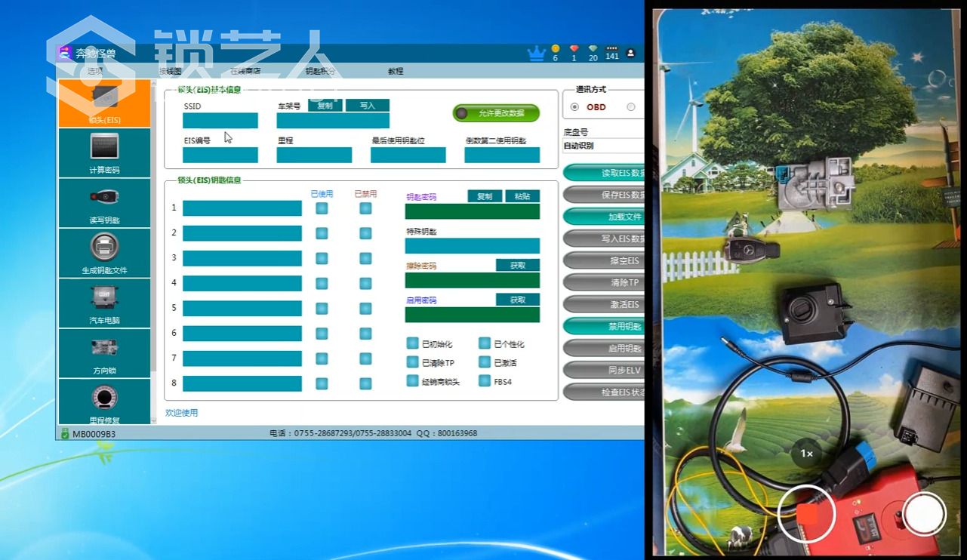This screenshot has width=967, height=560.
Task: Toggle the 已使用 checkbox for key 8
Action: (x=322, y=383)
